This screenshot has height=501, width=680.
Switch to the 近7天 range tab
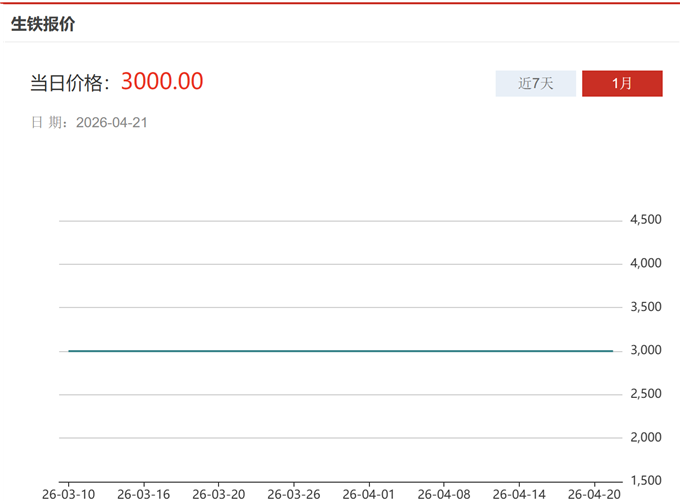[535, 84]
